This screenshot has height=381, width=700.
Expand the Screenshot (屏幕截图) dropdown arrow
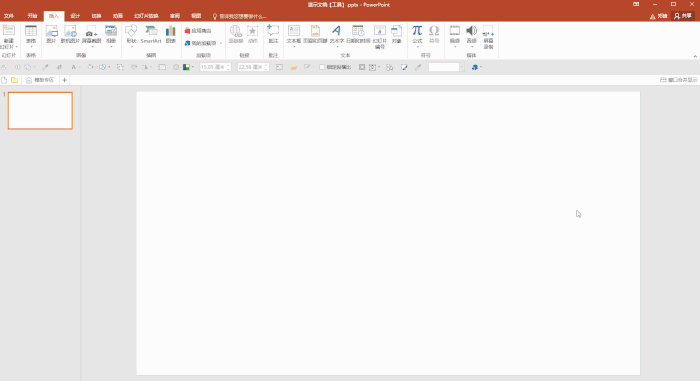92,47
